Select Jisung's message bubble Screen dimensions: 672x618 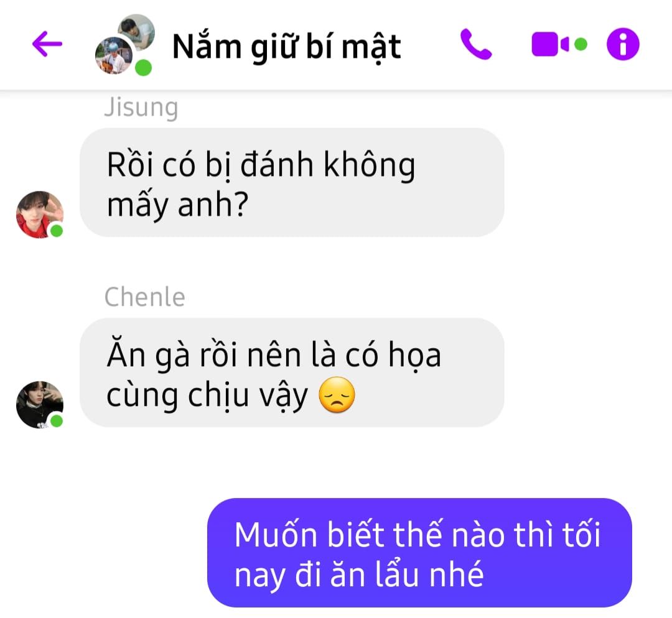tap(292, 182)
